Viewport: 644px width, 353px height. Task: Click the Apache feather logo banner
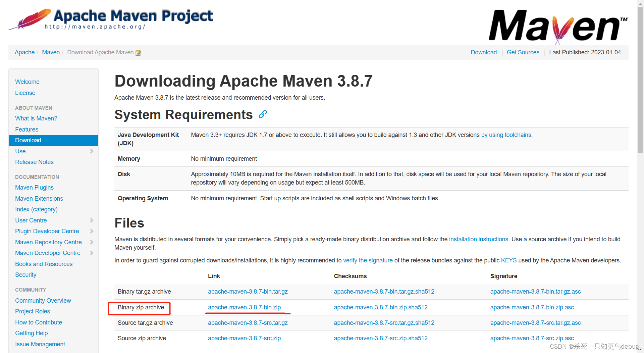111,19
